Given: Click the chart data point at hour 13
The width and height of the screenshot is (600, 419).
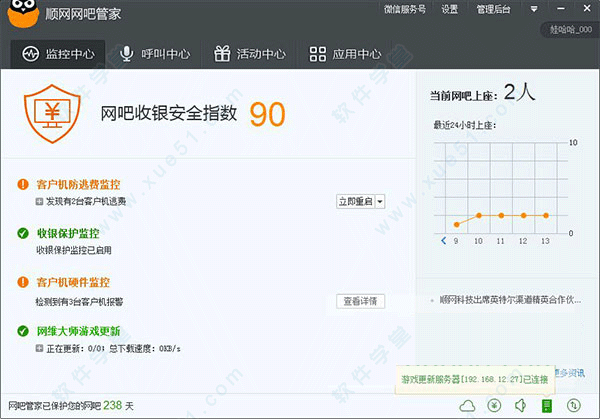Looking at the screenshot, I should [546, 216].
